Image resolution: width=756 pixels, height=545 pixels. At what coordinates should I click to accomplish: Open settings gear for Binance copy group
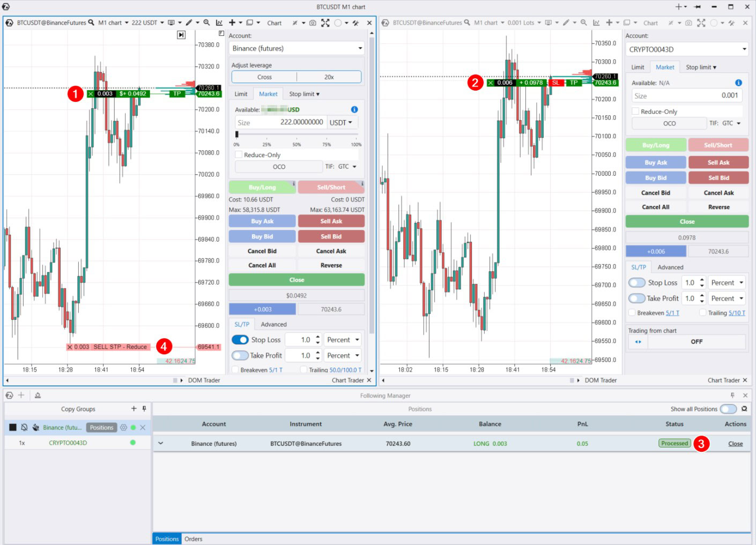point(124,428)
